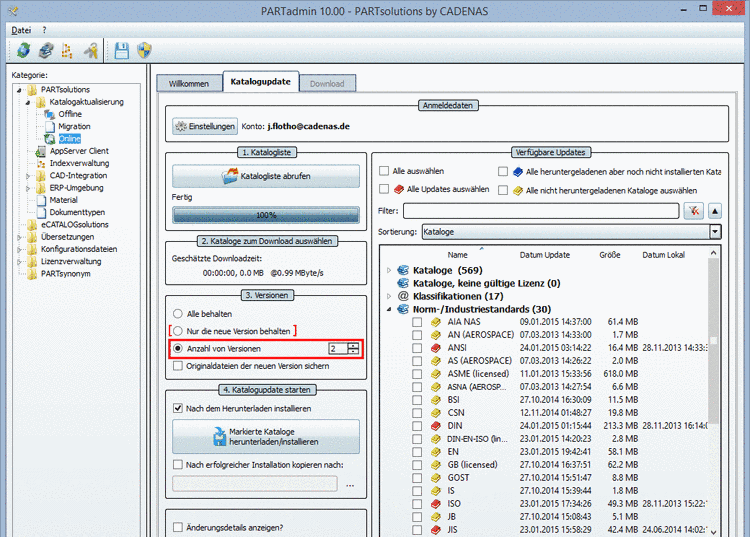This screenshot has width=750, height=537.
Task: Click the AIA NAS yellow catalog icon
Action: pyautogui.click(x=435, y=322)
